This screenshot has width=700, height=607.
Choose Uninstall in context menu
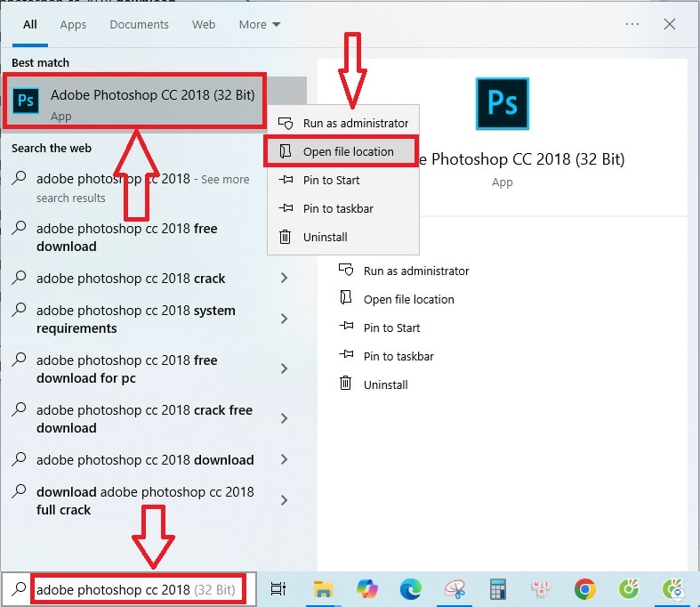(x=342, y=237)
